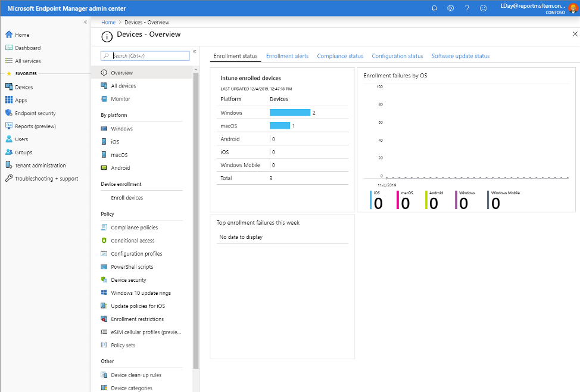
Task: Click the Users icon
Action: pyautogui.click(x=9, y=139)
